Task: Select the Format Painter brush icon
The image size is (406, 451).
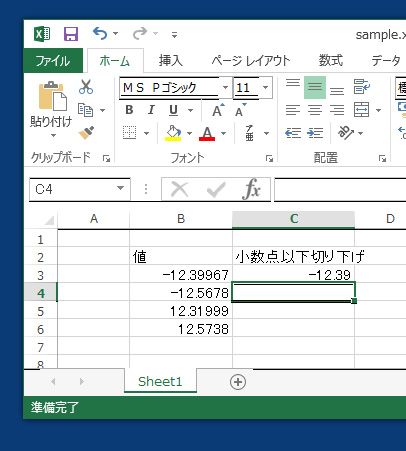Action: [86, 133]
